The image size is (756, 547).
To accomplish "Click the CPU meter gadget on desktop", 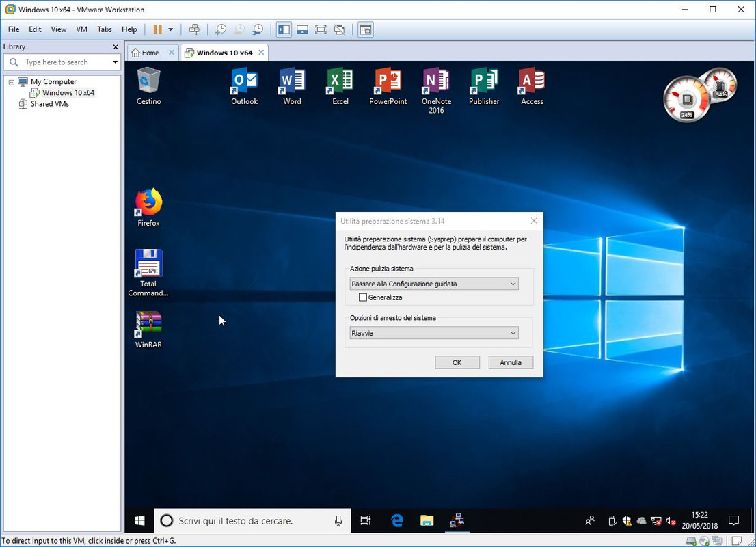I will click(686, 100).
